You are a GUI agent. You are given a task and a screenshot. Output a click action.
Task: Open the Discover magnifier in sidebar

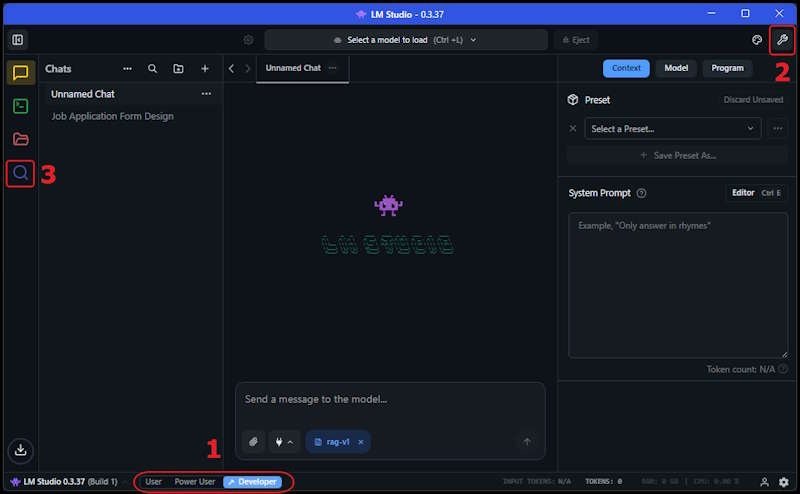[20, 173]
